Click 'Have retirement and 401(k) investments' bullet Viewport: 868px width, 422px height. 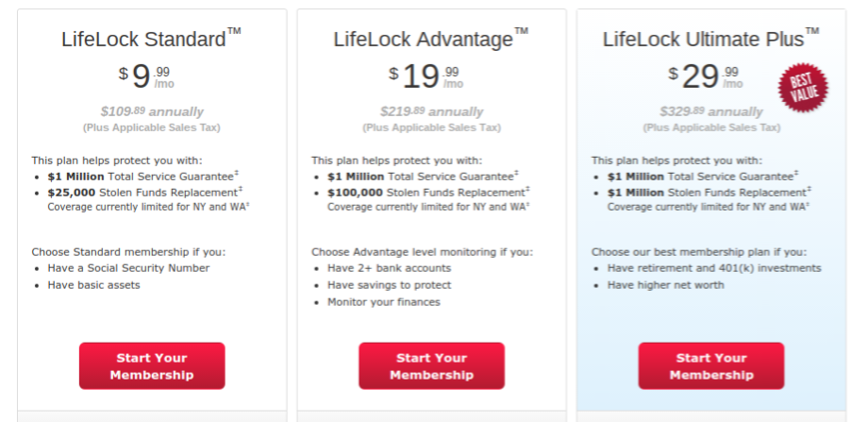[714, 268]
